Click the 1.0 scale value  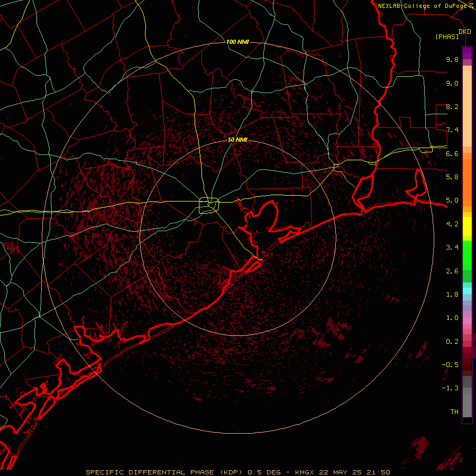point(452,318)
